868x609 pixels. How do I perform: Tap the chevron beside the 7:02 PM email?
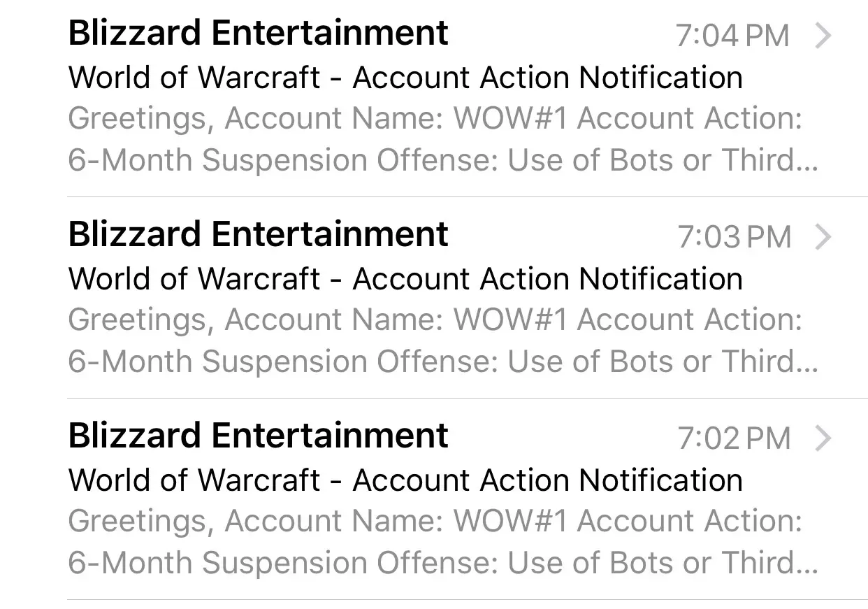[824, 438]
